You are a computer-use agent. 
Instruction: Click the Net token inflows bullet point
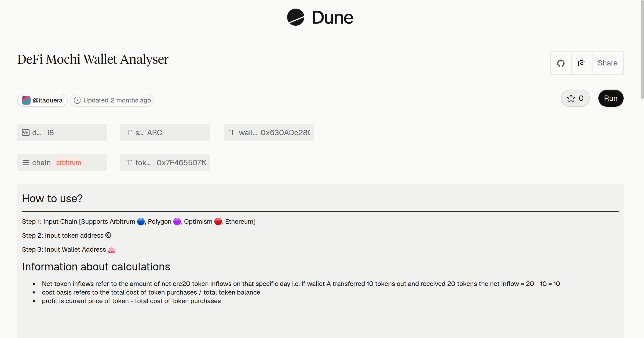[301, 284]
